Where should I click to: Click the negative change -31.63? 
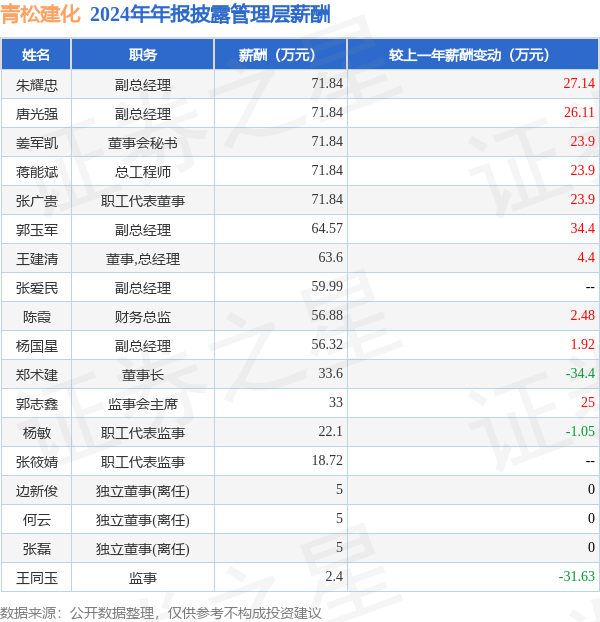point(577,576)
